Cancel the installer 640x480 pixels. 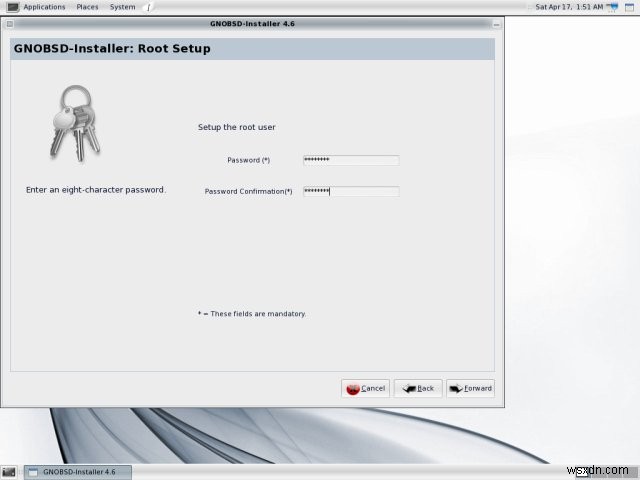[365, 388]
